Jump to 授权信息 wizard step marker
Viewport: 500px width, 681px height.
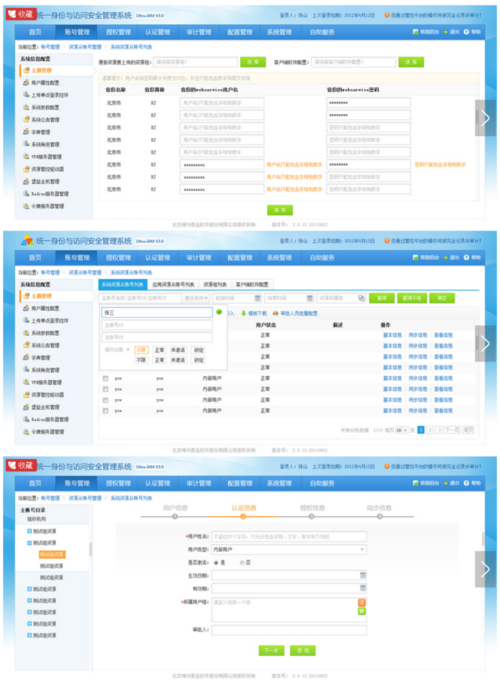(311, 516)
